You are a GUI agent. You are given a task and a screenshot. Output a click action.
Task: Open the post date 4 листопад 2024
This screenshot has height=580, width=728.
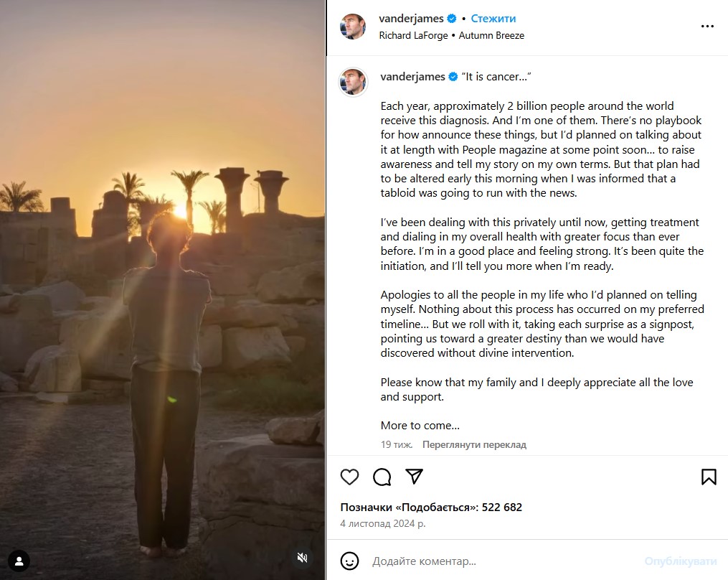[382, 523]
